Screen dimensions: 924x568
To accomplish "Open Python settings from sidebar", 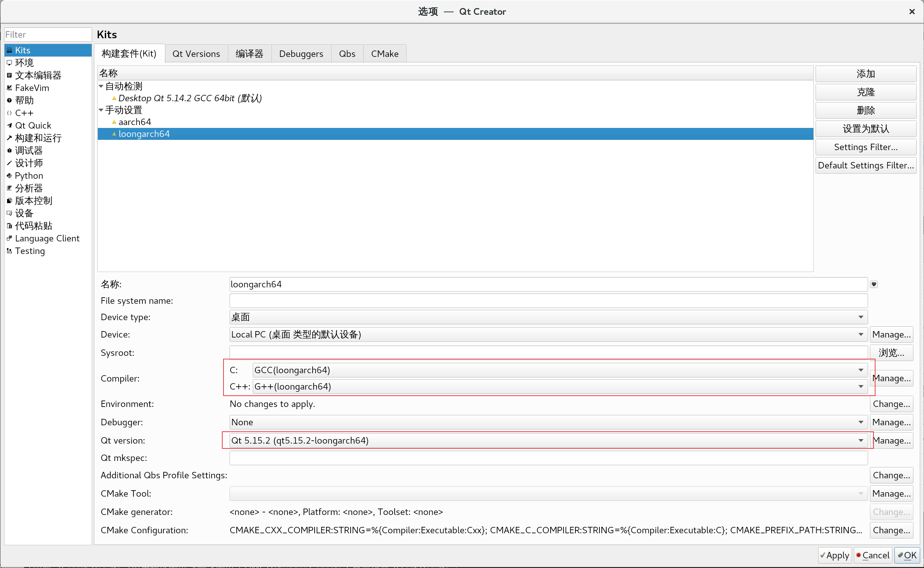I will pyautogui.click(x=29, y=176).
